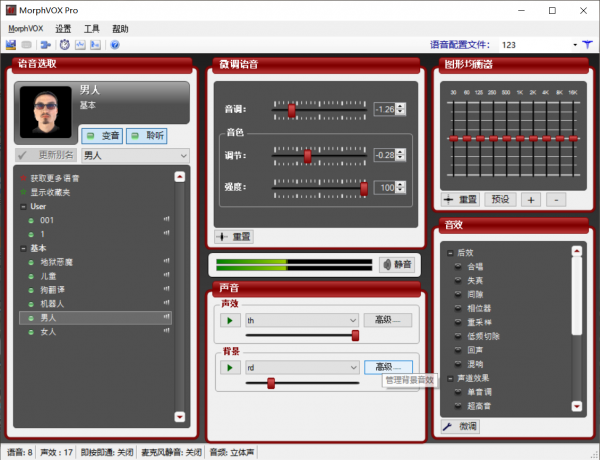Click the 强度 strength slider handle
The height and width of the screenshot is (460, 600).
tap(364, 188)
